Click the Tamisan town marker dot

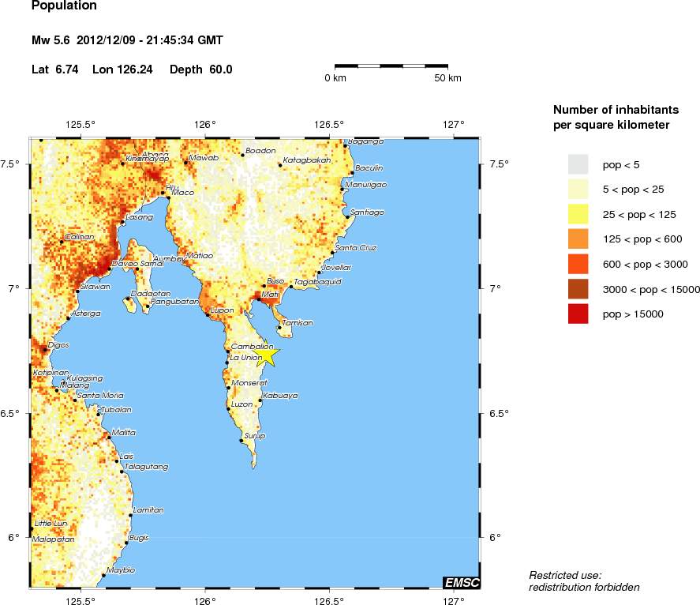point(280,328)
